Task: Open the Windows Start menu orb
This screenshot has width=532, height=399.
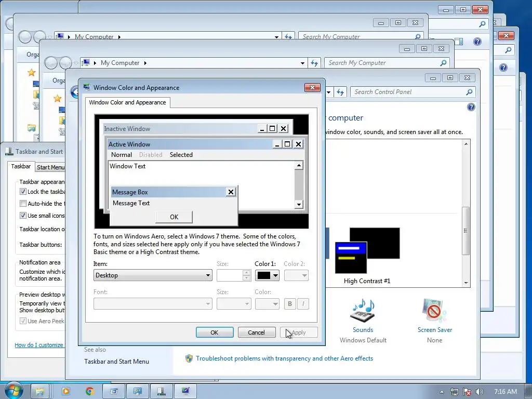Action: point(14,391)
